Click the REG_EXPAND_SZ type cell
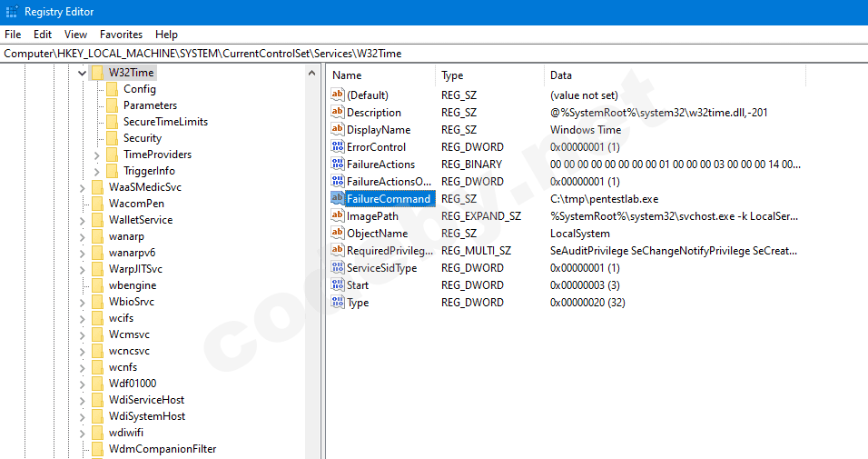868x459 pixels. tap(481, 216)
